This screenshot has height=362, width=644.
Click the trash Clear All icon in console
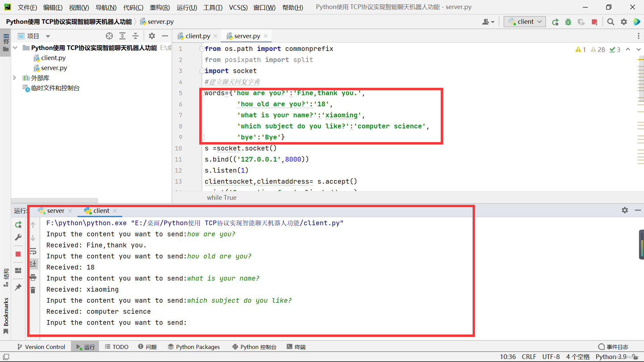tap(33, 290)
